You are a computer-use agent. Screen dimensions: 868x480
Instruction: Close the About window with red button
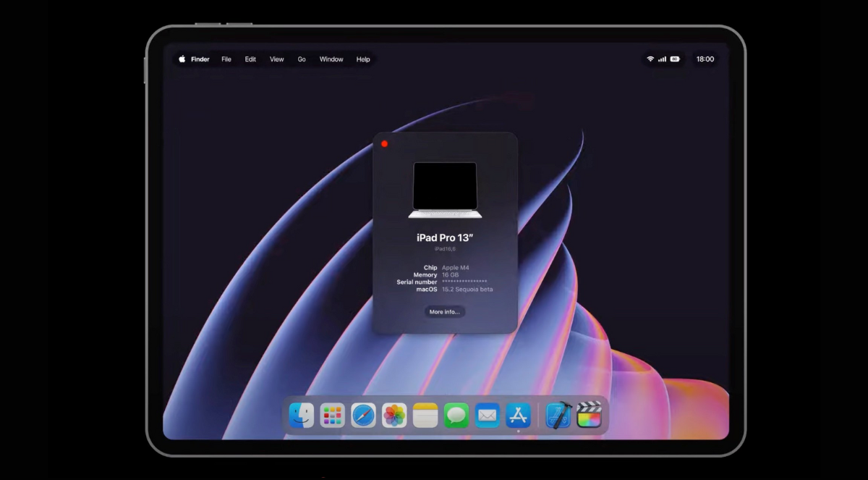(x=384, y=144)
